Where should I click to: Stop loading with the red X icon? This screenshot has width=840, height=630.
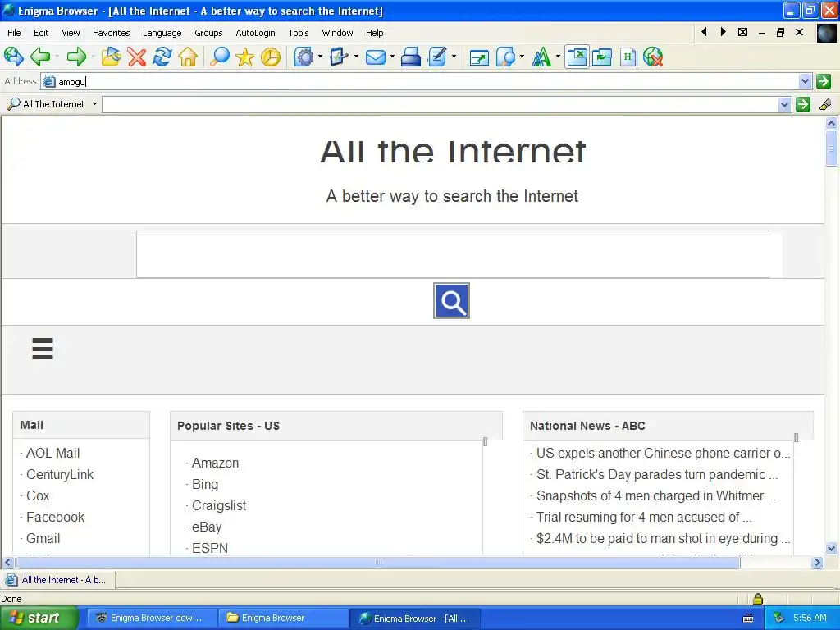click(x=137, y=57)
